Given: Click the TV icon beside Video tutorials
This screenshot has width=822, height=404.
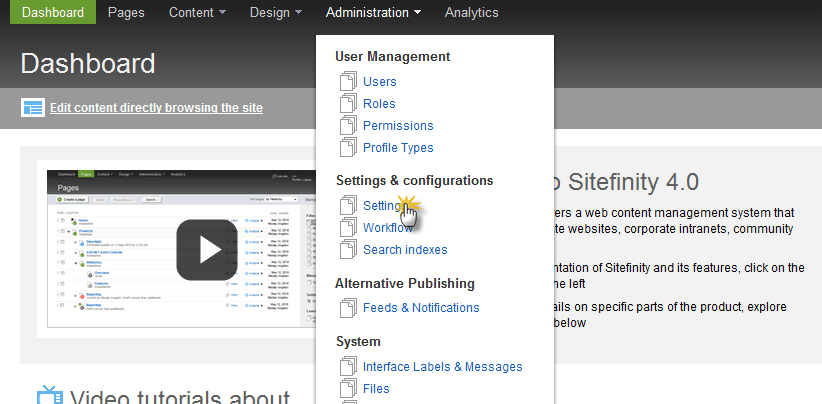Looking at the screenshot, I should pos(50,395).
